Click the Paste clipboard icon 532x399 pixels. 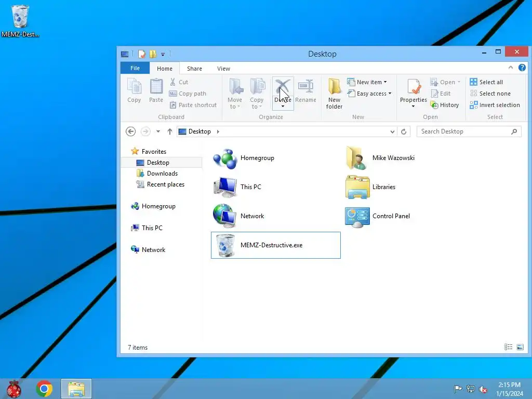[x=156, y=86]
